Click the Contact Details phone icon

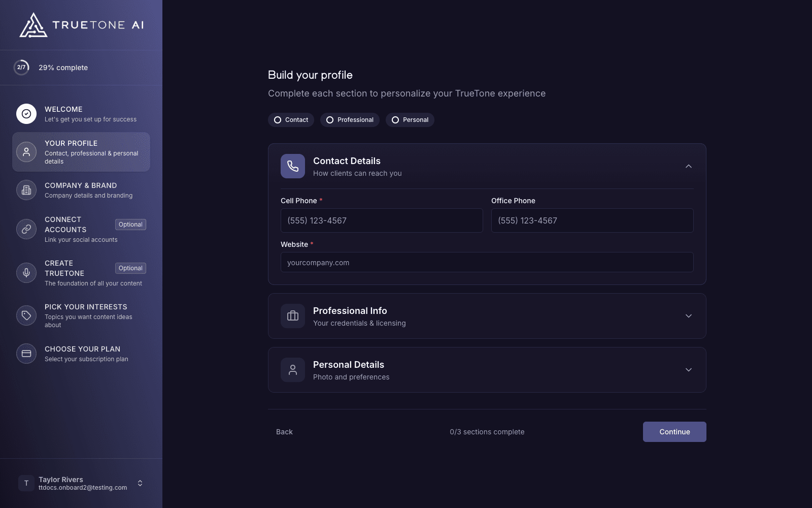(293, 166)
